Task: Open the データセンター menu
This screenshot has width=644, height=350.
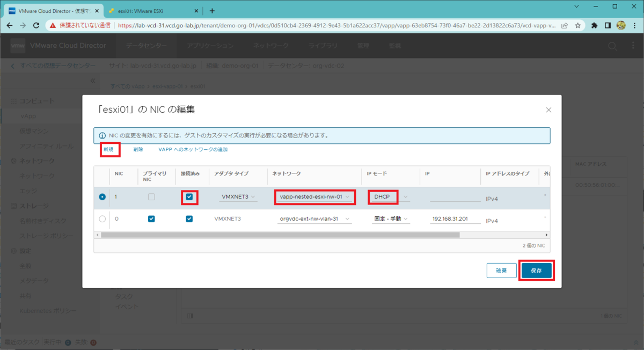Action: (147, 46)
